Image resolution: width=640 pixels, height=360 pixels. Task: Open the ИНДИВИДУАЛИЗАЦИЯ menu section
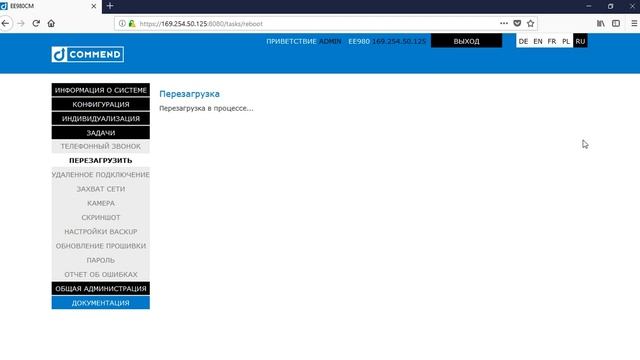[x=101, y=119]
